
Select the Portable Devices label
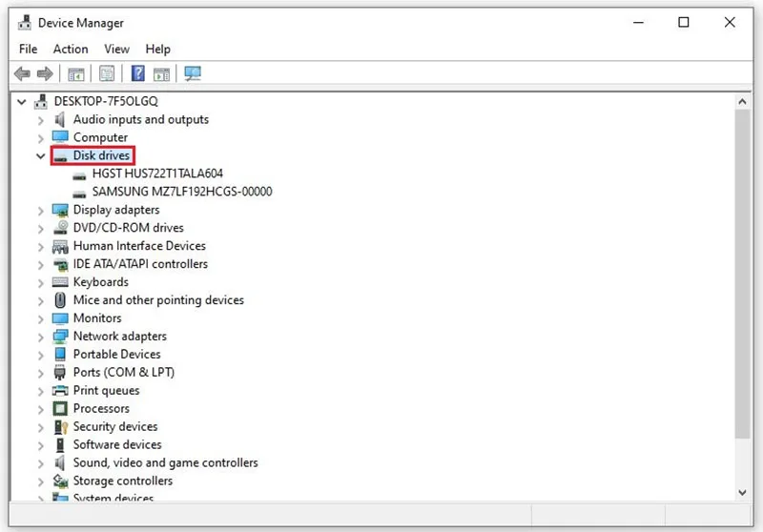(x=116, y=354)
